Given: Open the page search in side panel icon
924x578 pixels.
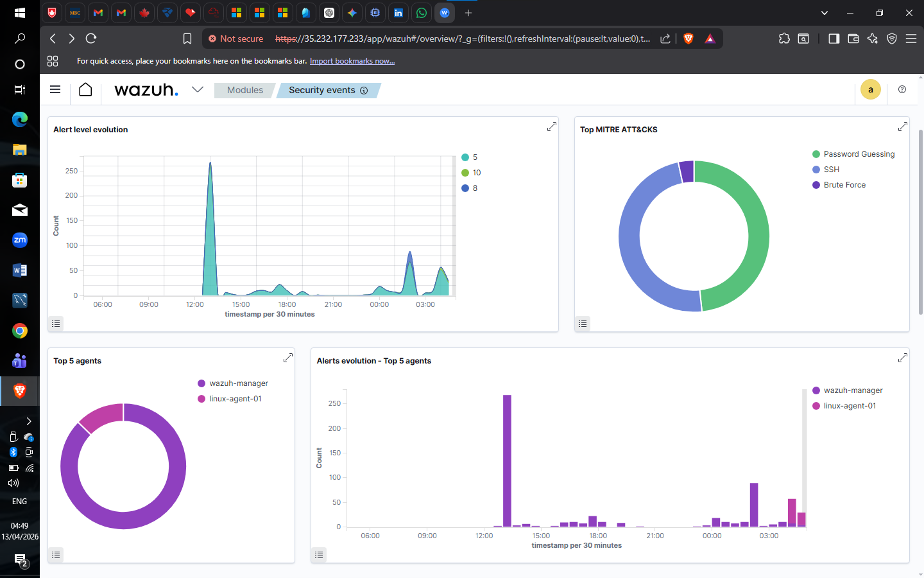Looking at the screenshot, I should pos(803,39).
